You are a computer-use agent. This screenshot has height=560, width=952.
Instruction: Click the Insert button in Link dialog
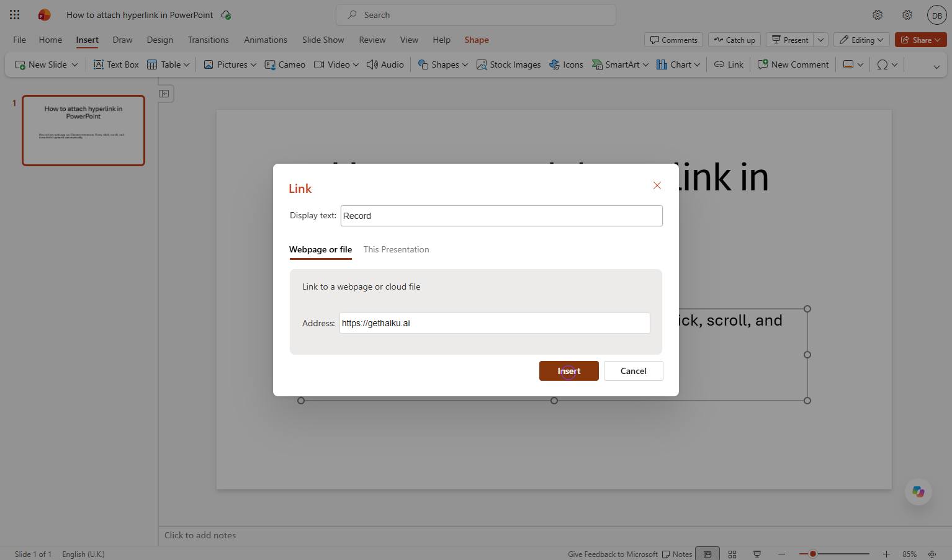[569, 371]
